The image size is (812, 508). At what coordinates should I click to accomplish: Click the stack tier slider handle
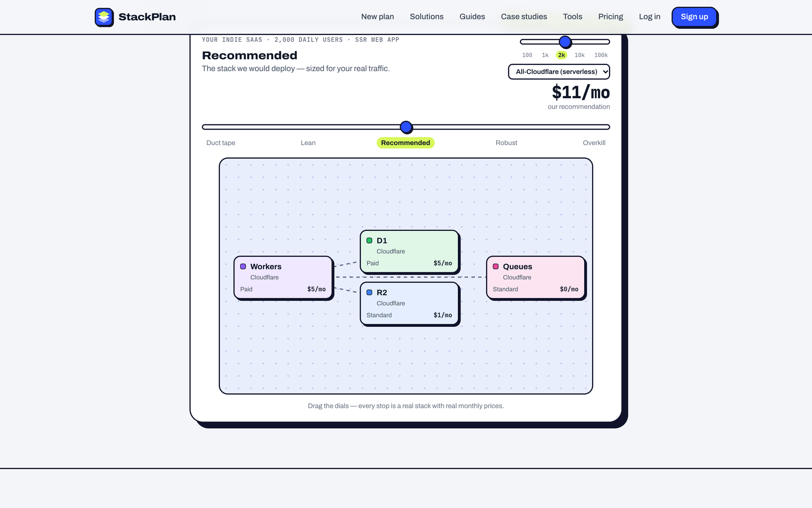coord(406,127)
